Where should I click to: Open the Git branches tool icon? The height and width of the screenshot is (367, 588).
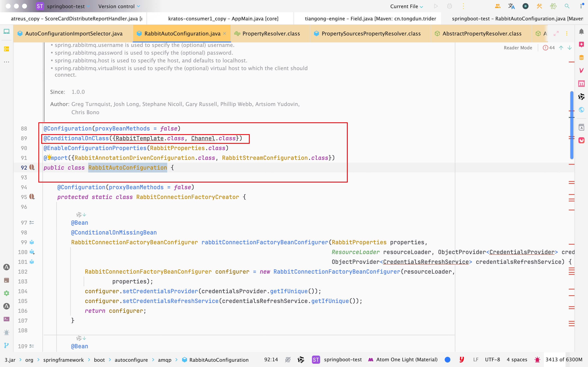click(7, 345)
